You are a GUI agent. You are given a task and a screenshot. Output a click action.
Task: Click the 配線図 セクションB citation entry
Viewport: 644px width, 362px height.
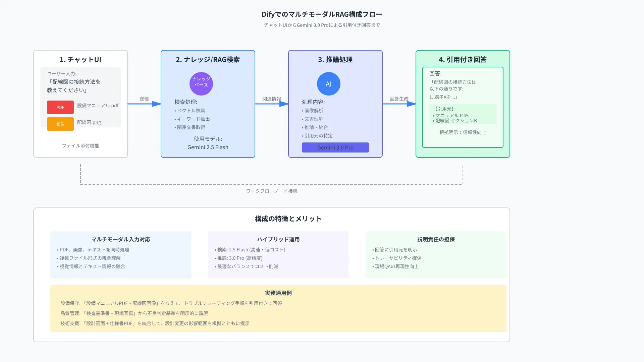(x=455, y=121)
